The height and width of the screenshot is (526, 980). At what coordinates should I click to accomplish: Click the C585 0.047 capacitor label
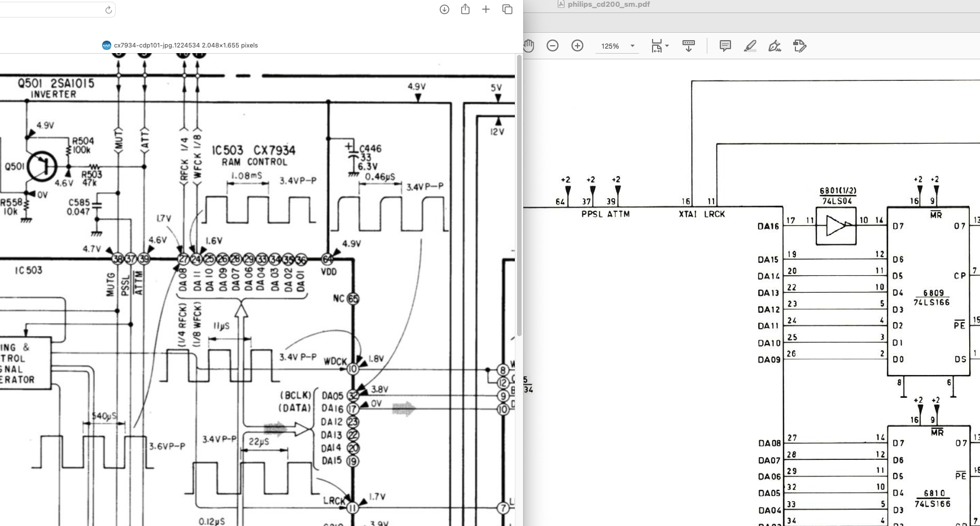[79, 207]
